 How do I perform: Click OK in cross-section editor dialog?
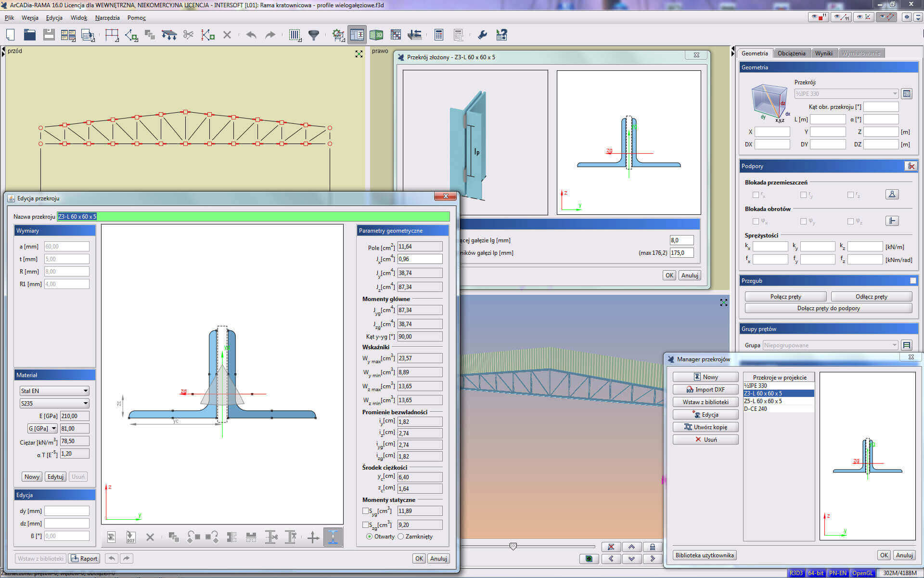pyautogui.click(x=418, y=558)
